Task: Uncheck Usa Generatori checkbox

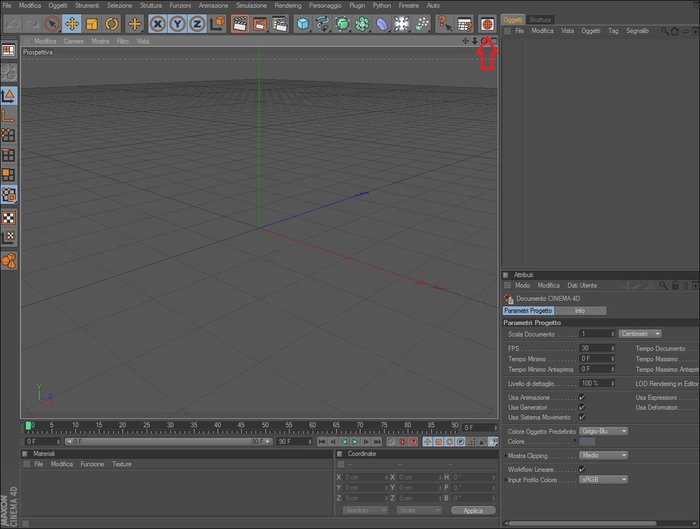Action: coord(582,407)
